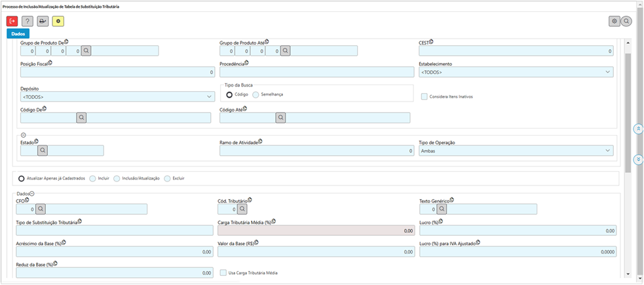Expand the Depósito dropdown list
644x285 pixels.
[117, 96]
